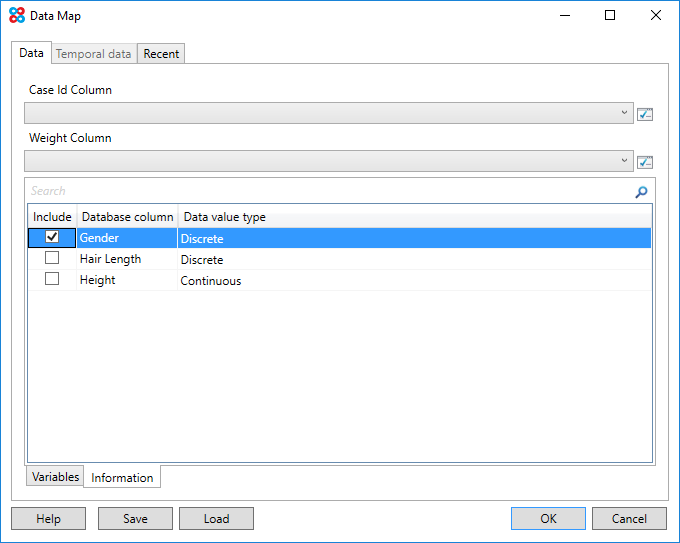Image resolution: width=680 pixels, height=543 pixels.
Task: Click the options icon beside Weight Column
Action: (x=645, y=162)
